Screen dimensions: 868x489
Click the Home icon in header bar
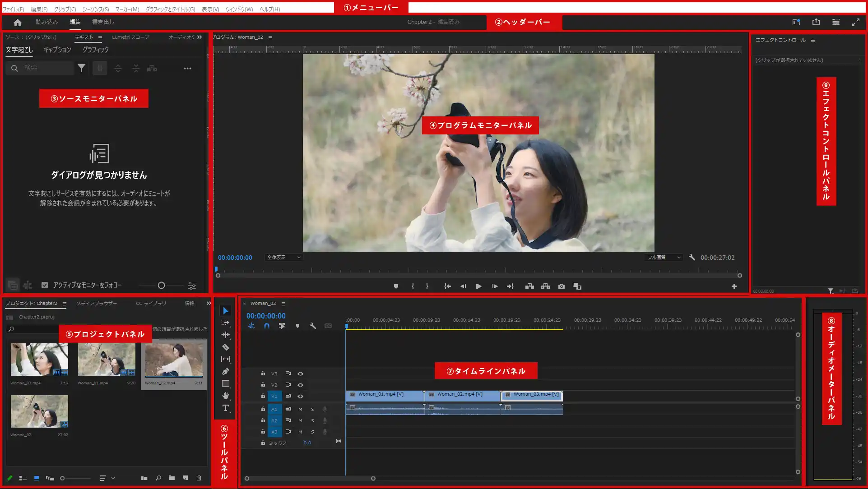18,22
